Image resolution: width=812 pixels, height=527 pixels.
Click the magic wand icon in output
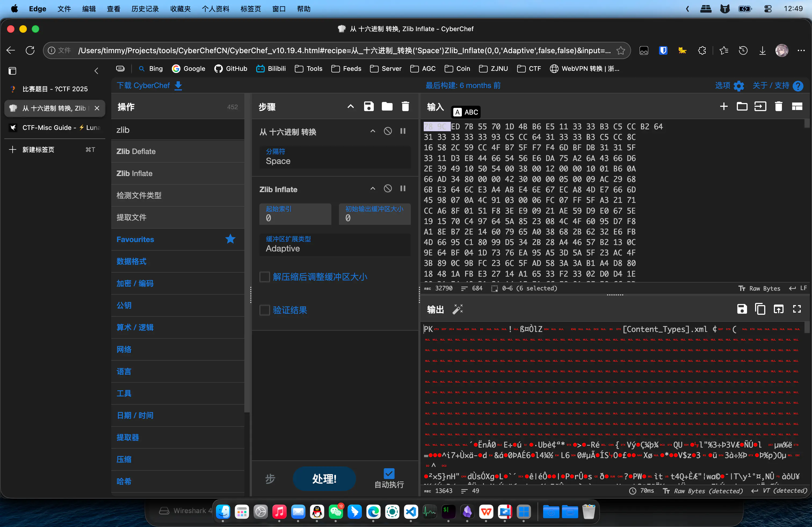(x=458, y=309)
